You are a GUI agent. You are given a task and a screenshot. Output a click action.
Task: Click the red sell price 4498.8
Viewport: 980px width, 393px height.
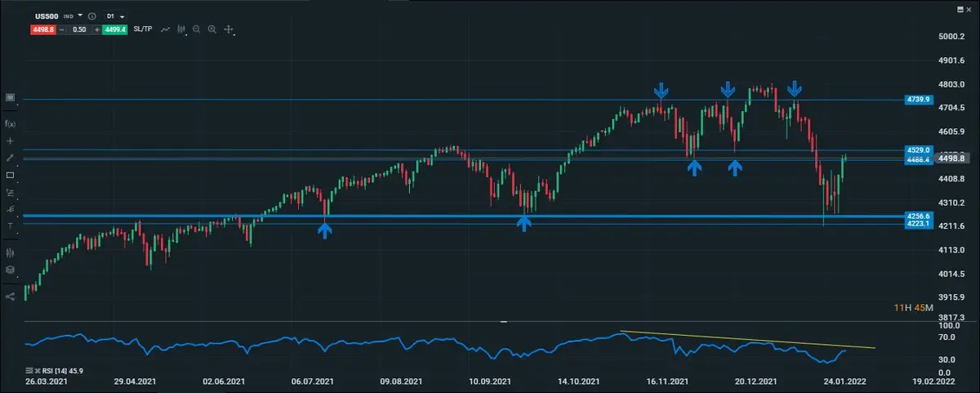42,29
